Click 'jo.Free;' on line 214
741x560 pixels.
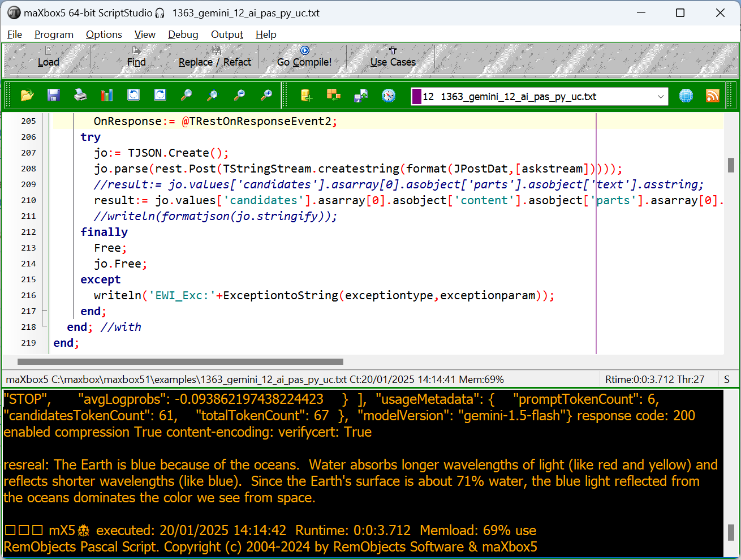(x=120, y=264)
